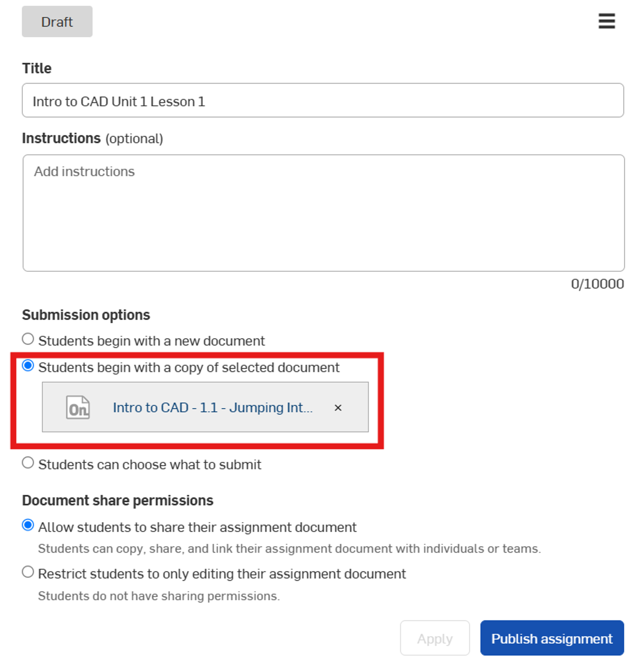
Task: Open the hamburger menu
Action: click(x=606, y=22)
